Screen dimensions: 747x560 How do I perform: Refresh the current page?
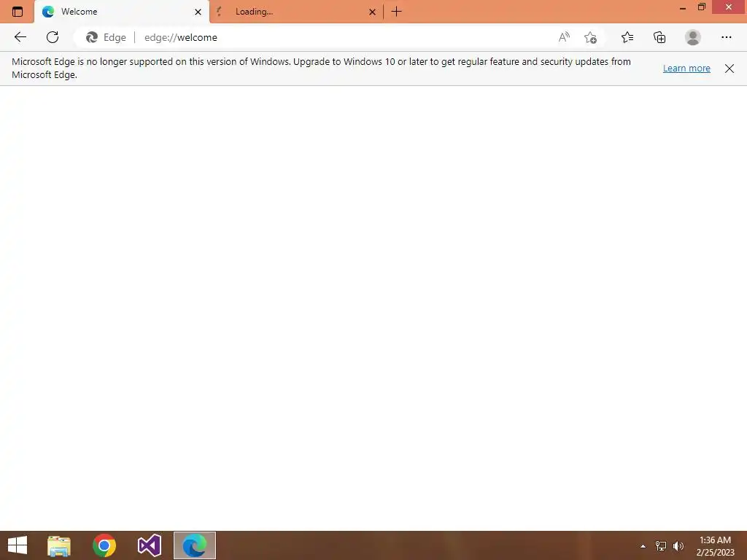[53, 37]
